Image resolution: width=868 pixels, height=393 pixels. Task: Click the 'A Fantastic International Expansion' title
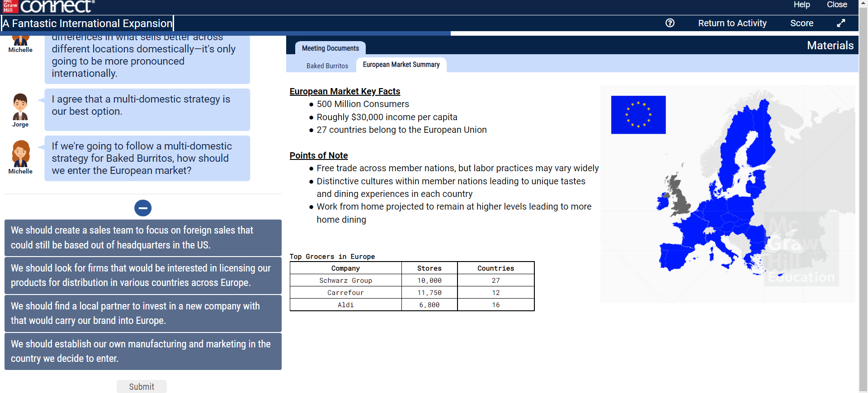click(88, 23)
